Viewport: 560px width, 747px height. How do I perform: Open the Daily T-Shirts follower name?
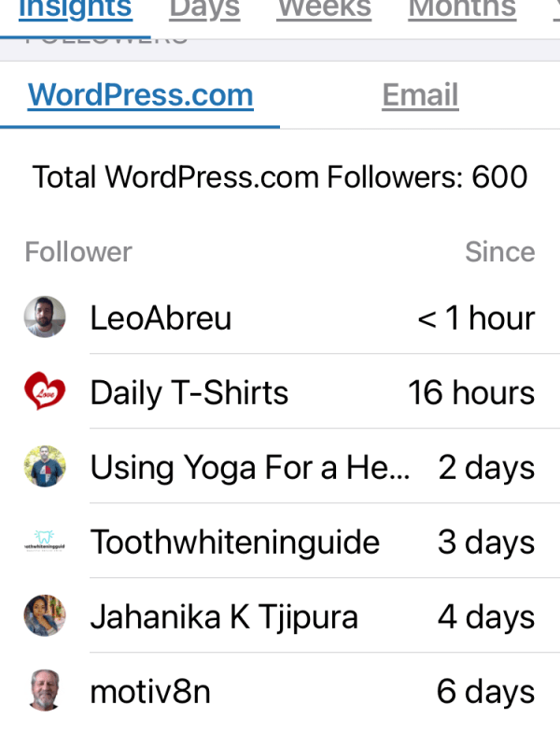click(189, 393)
